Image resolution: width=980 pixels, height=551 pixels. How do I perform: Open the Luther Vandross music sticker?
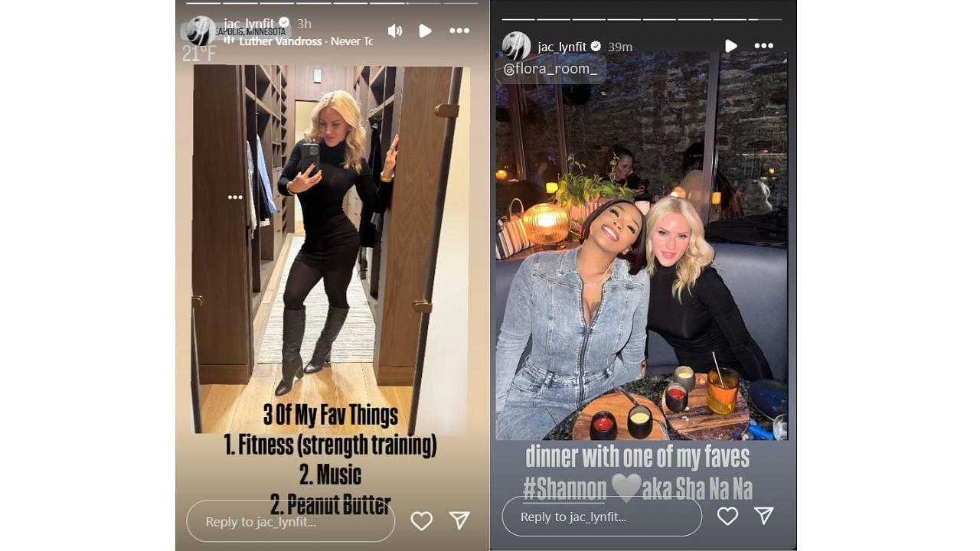[x=299, y=41]
